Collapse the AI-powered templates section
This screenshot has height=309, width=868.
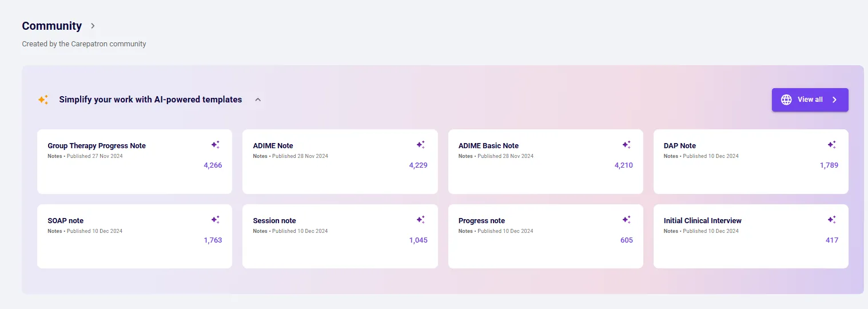pyautogui.click(x=258, y=100)
